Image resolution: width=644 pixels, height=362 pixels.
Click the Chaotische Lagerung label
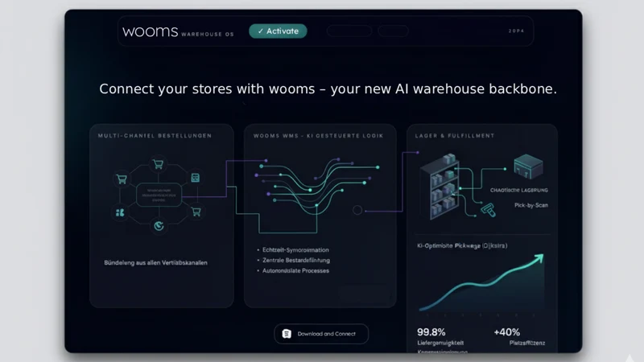click(x=518, y=191)
